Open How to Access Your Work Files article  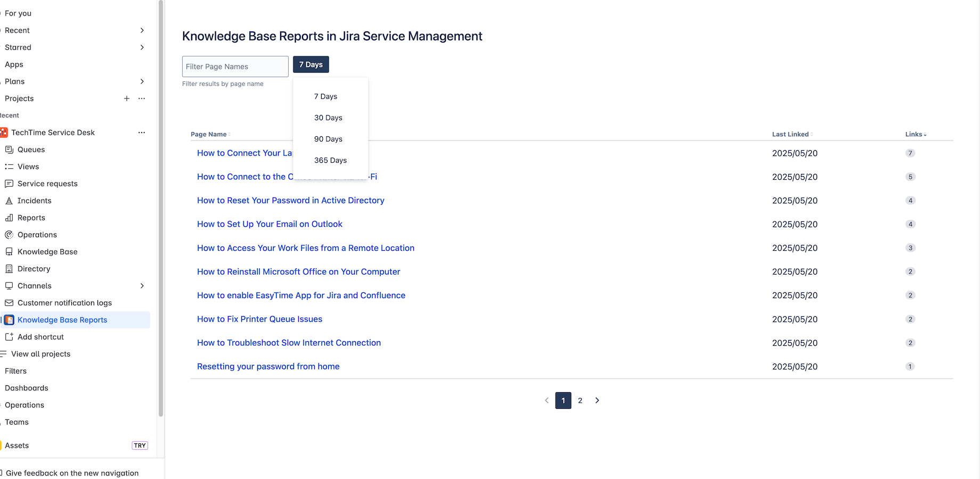306,248
